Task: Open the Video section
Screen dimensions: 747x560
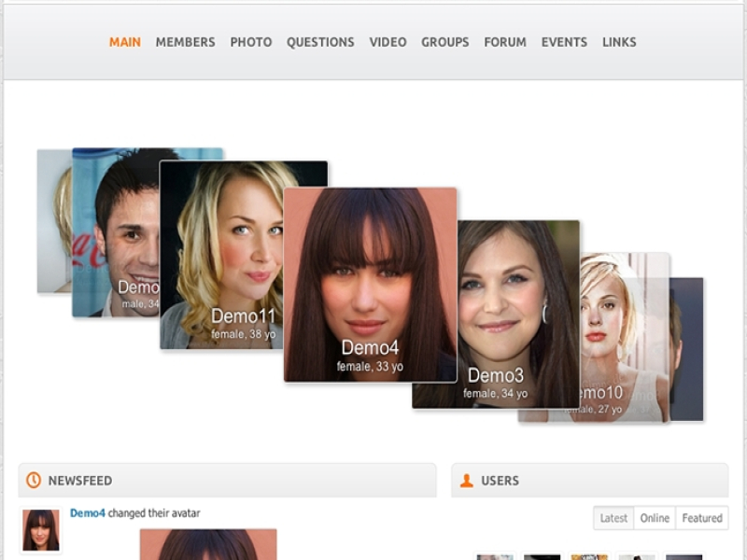Action: click(388, 42)
